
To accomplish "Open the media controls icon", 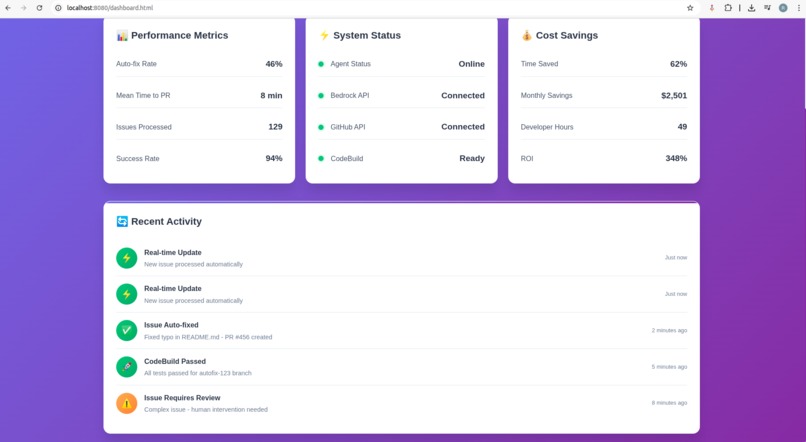I will point(767,8).
